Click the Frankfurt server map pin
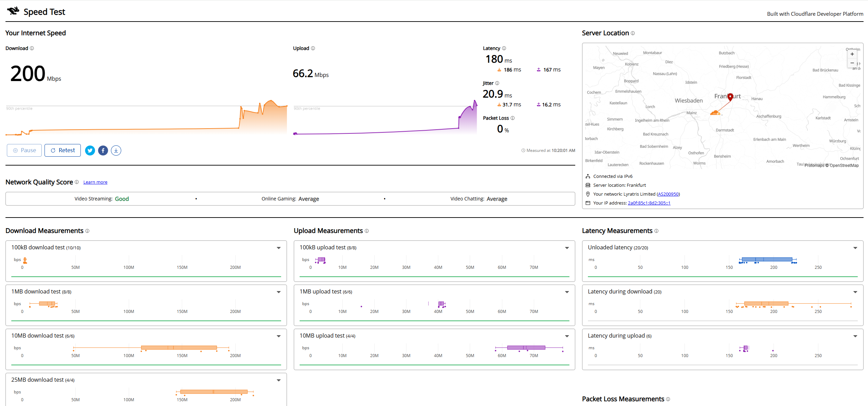This screenshot has height=406, width=868. pyautogui.click(x=730, y=97)
